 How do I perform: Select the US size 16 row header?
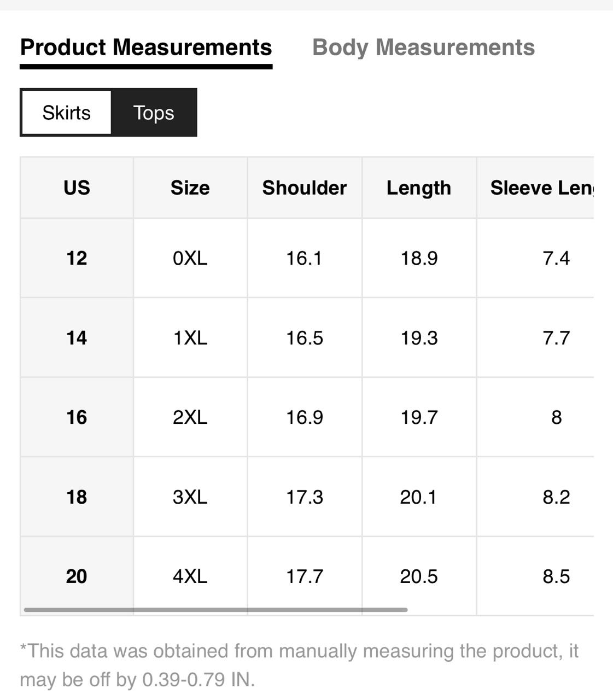pyautogui.click(x=77, y=417)
